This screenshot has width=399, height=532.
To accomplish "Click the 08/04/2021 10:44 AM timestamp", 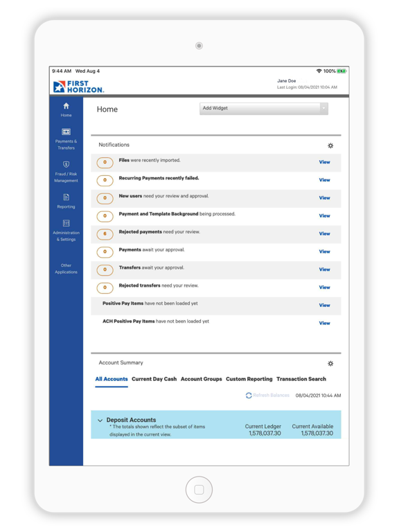I will point(318,396).
